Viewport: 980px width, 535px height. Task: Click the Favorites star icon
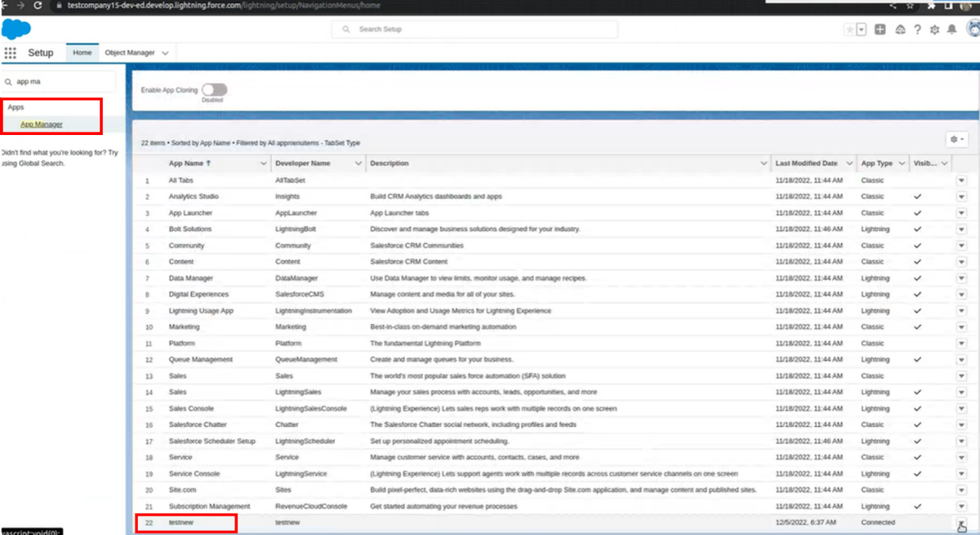[x=849, y=30]
